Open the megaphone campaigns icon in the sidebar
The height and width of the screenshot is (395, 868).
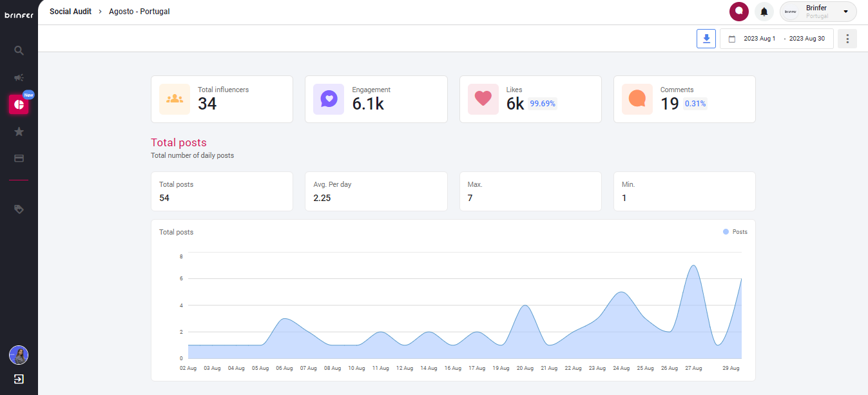coord(19,77)
